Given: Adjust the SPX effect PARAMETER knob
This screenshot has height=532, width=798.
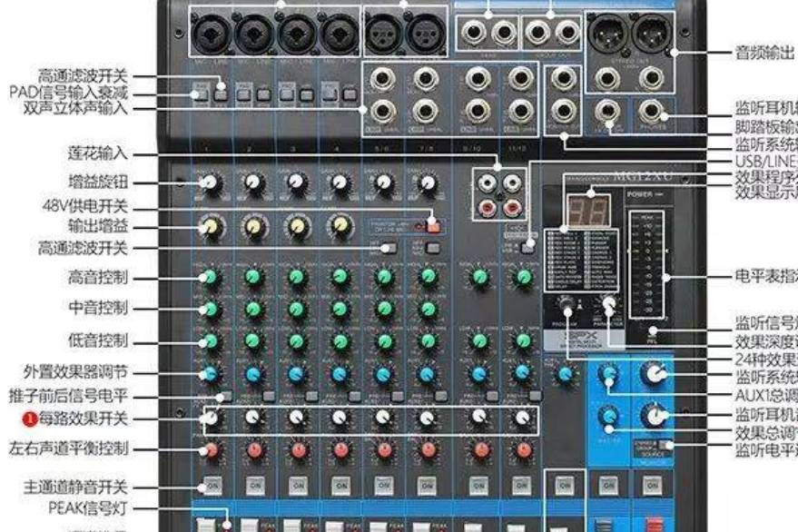Looking at the screenshot, I should (x=607, y=303).
